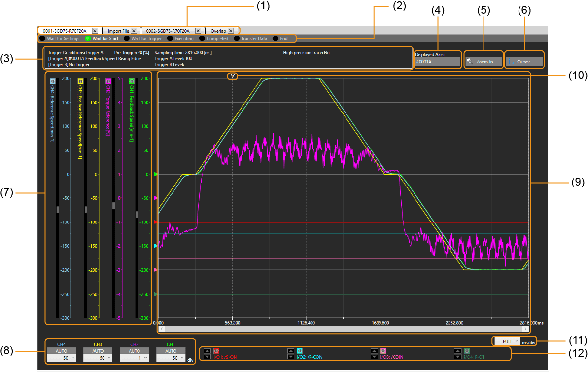Click the Cursor button
The image size is (588, 372).
coord(524,62)
